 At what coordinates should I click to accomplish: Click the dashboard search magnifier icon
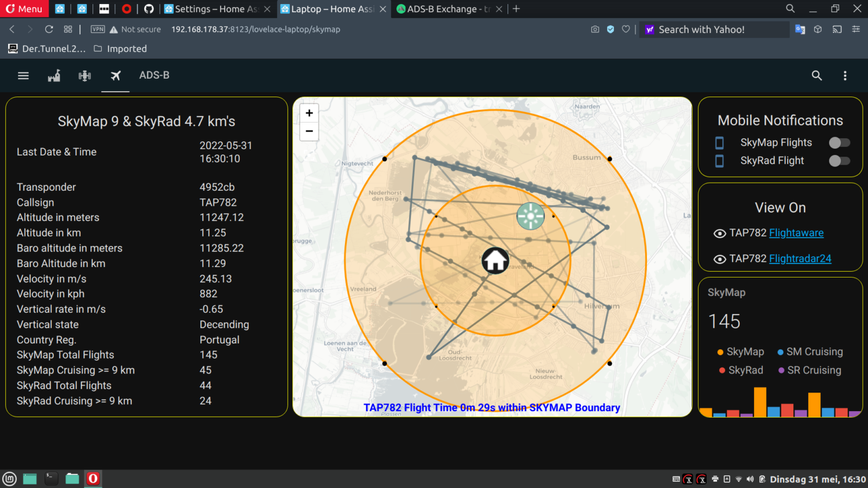click(x=816, y=76)
